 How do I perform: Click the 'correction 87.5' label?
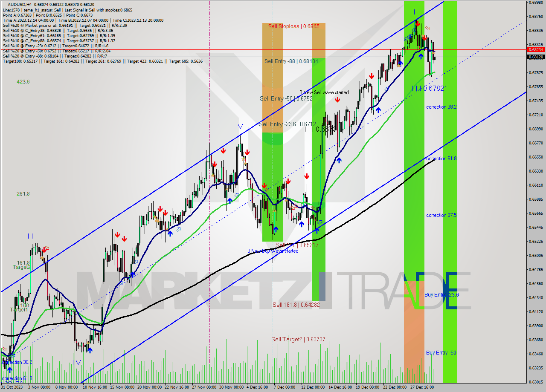(441, 215)
